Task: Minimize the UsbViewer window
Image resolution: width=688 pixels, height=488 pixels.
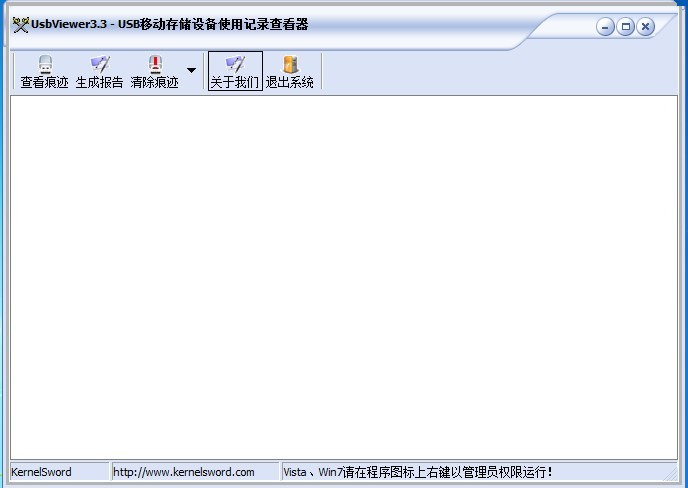Action: coord(606,27)
